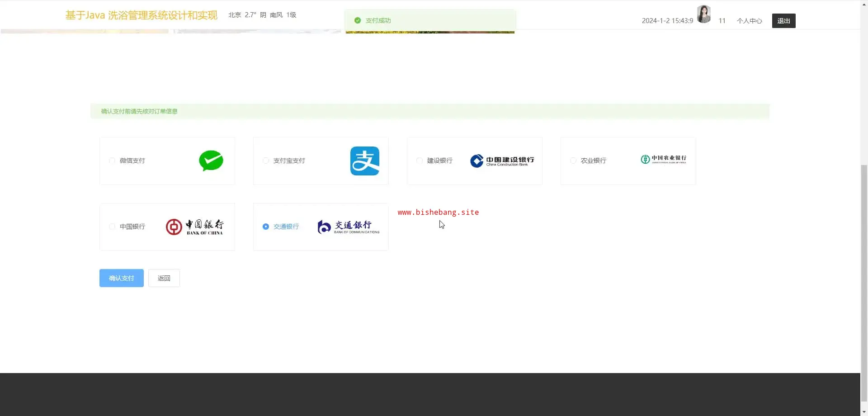868x416 pixels.
Task: Click the 中国银行 label text
Action: tap(132, 227)
